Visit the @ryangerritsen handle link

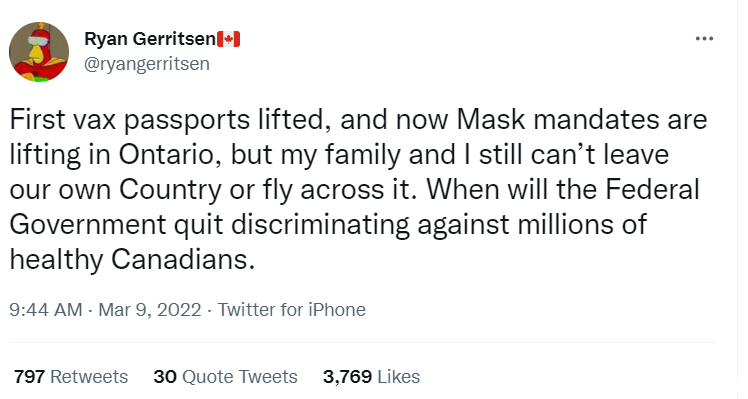coord(147,63)
